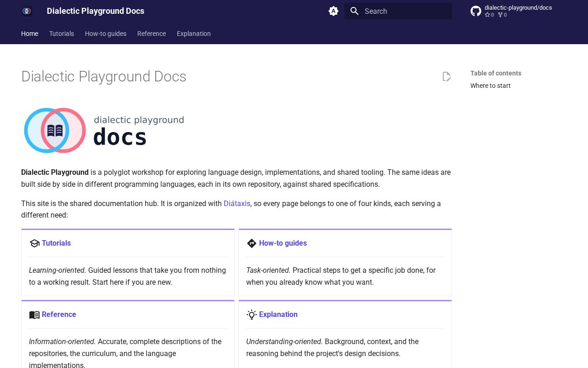Click the graduation cap icon on Tutorials card
The height and width of the screenshot is (368, 588).
34,243
